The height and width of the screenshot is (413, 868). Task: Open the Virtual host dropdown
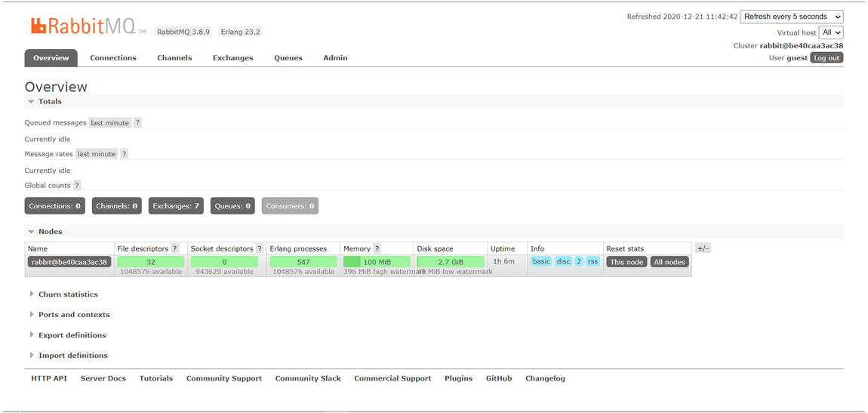point(831,32)
